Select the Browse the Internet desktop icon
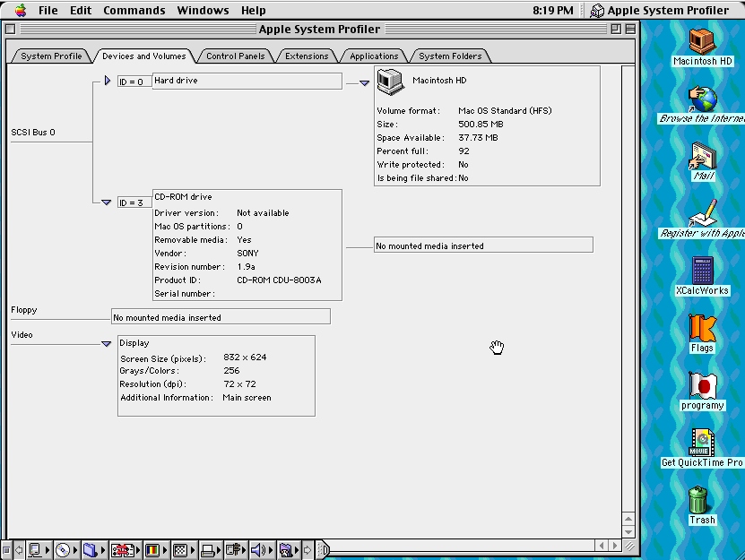 [x=702, y=99]
